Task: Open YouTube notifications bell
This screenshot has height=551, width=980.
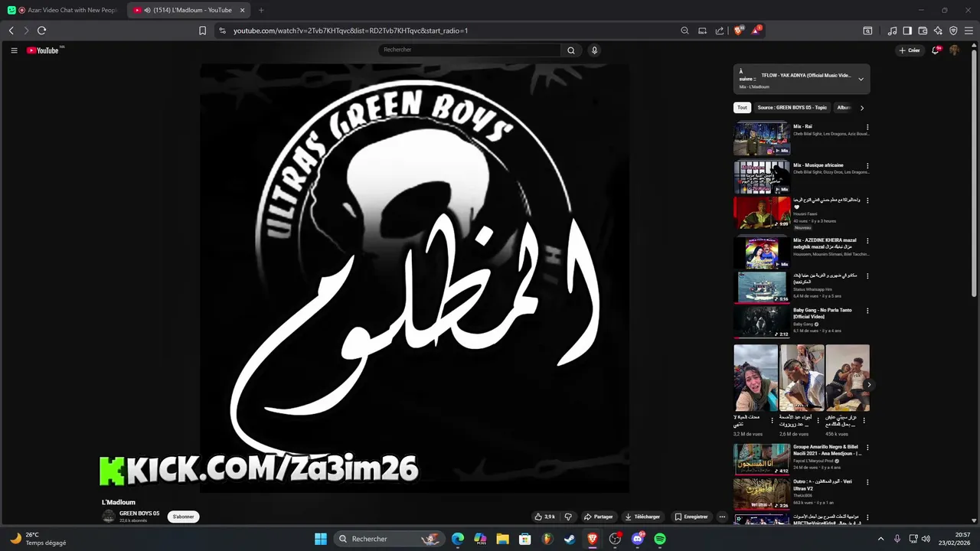Action: (936, 51)
